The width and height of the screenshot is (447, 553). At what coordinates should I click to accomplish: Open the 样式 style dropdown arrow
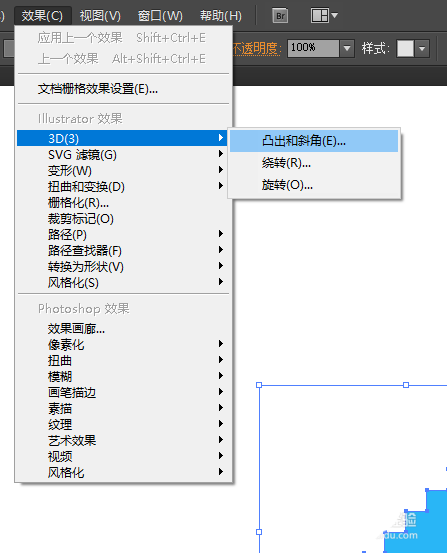[x=422, y=48]
